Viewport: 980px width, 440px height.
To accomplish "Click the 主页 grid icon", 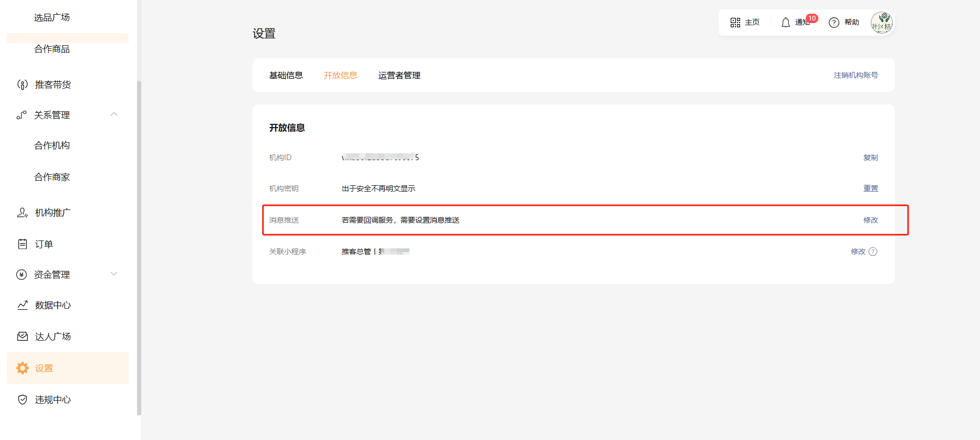I will pyautogui.click(x=735, y=23).
